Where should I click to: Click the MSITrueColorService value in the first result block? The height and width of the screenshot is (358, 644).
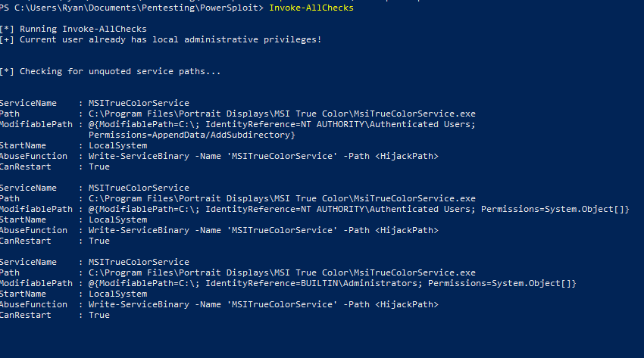[139, 103]
